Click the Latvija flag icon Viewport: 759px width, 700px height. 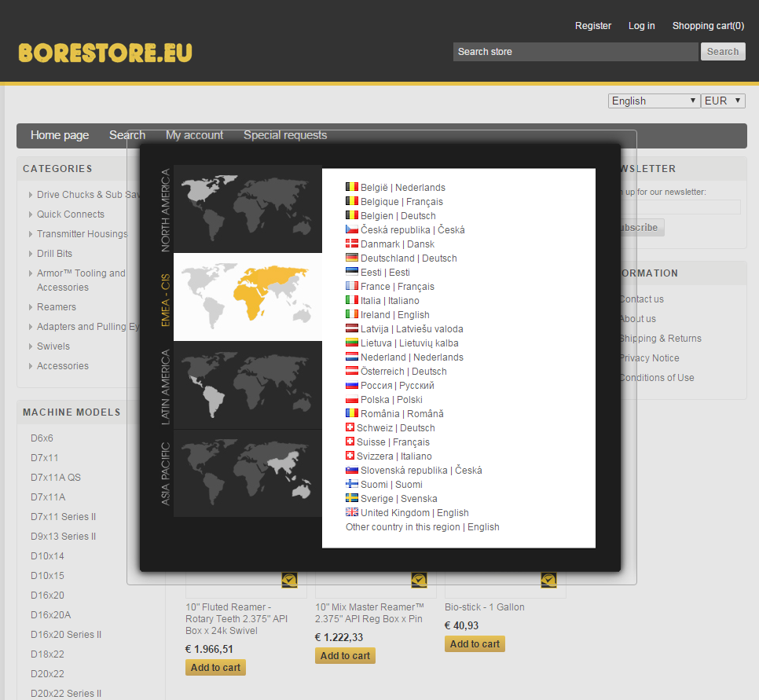pos(352,328)
